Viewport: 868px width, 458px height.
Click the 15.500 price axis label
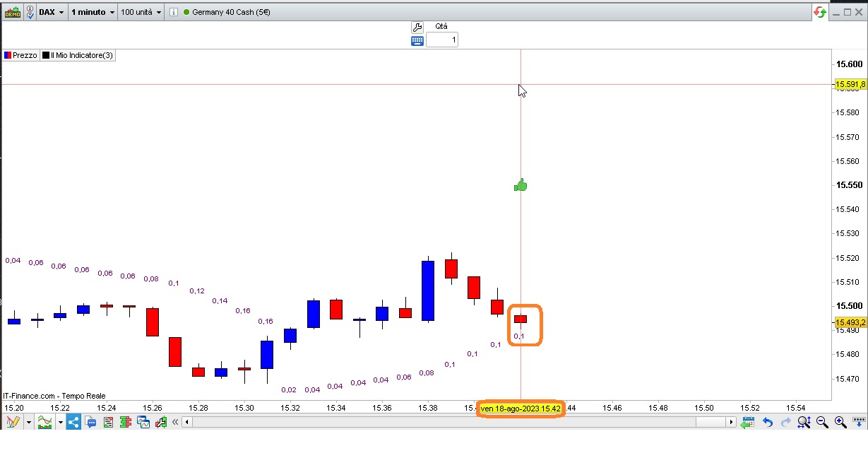pos(849,306)
